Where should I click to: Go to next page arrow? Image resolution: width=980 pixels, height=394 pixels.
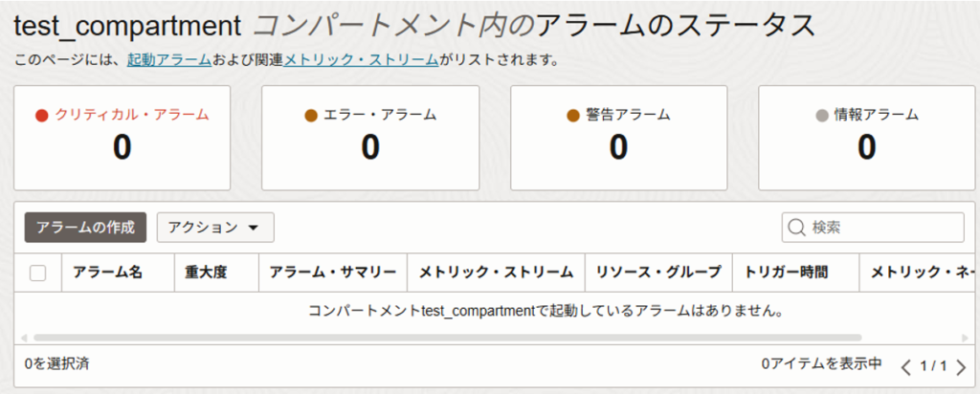[961, 365]
